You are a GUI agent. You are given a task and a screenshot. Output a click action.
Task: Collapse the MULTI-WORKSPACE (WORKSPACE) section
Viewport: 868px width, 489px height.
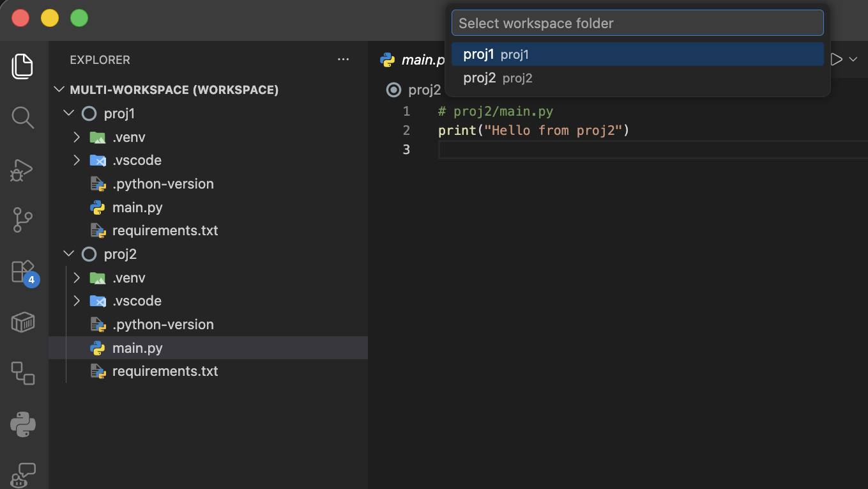tap(59, 89)
